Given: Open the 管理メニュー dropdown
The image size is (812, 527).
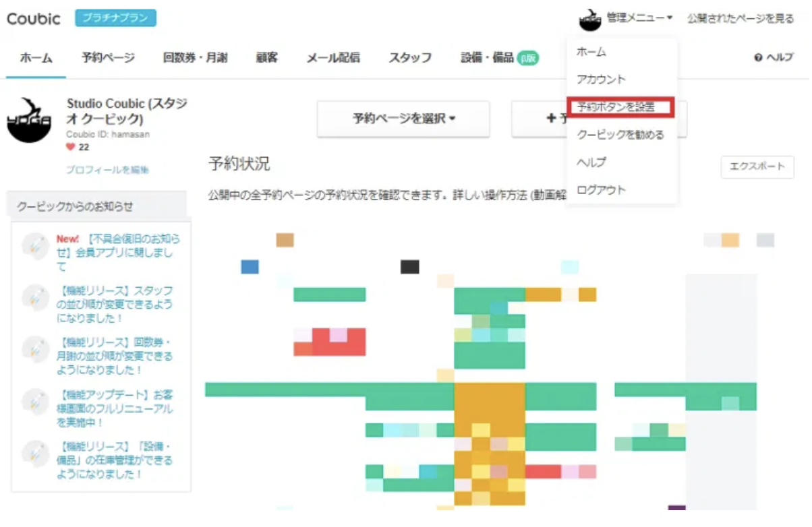Looking at the screenshot, I should pos(639,18).
